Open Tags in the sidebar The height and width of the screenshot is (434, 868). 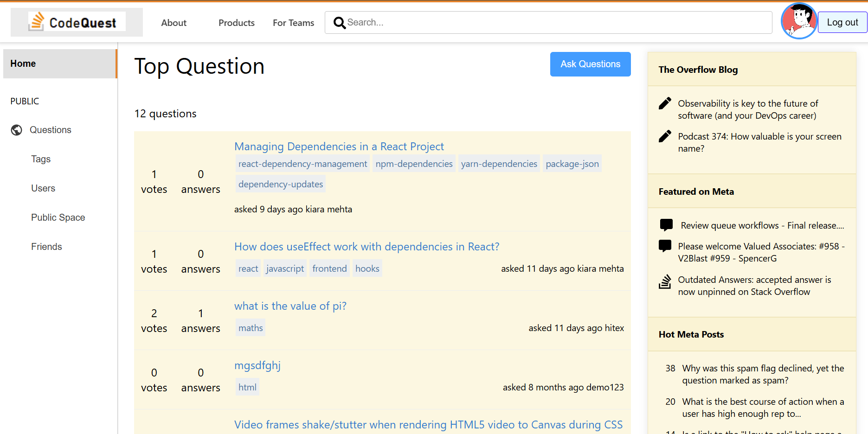tap(41, 159)
